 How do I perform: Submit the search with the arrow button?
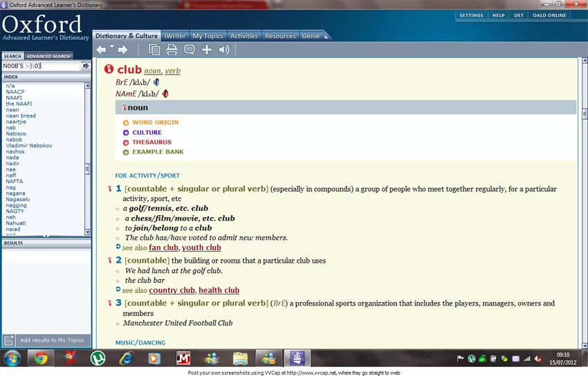tap(86, 66)
